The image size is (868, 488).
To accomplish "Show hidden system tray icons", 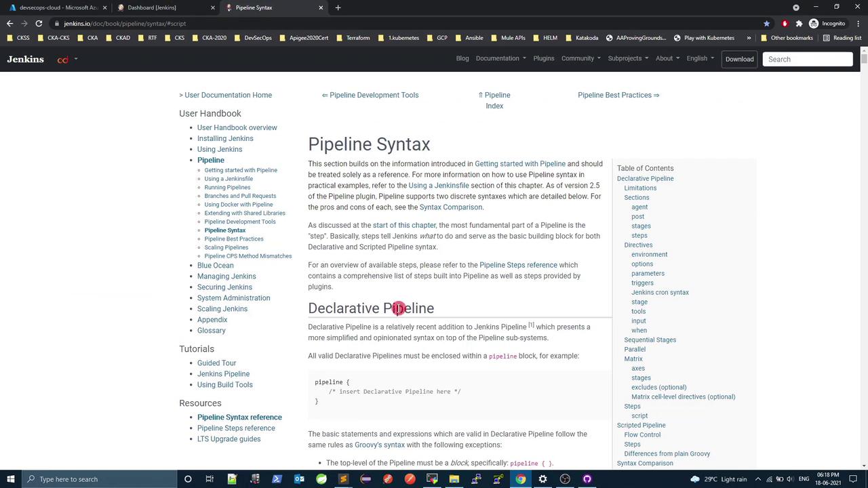I will click(x=759, y=479).
